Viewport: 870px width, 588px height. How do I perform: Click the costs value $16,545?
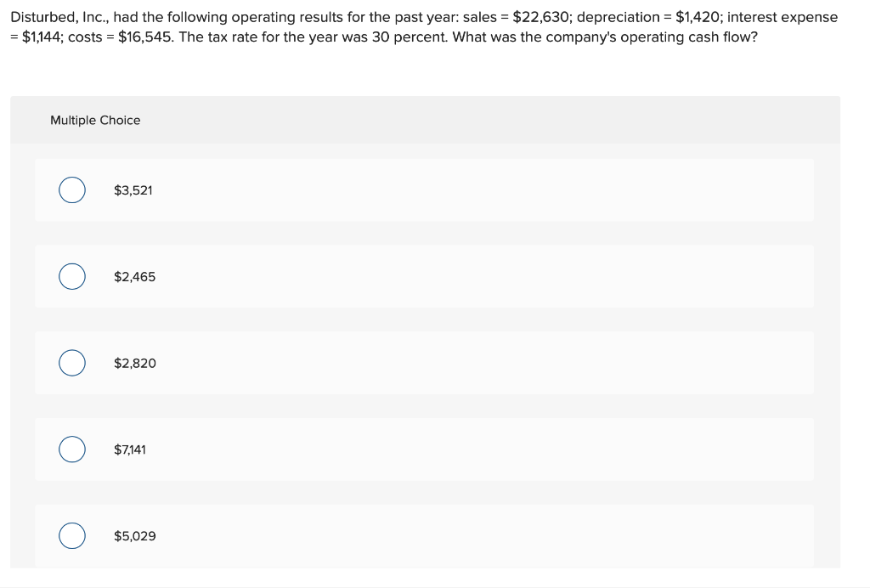tap(145, 37)
